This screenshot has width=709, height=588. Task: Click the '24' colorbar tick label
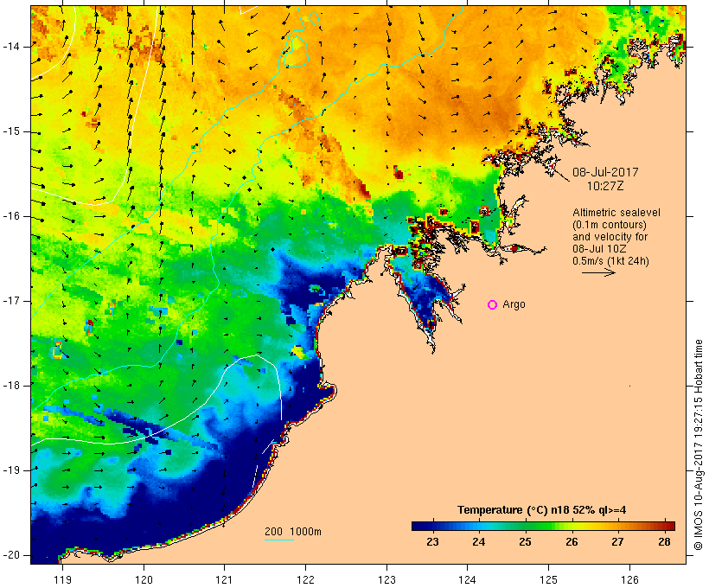(x=479, y=542)
